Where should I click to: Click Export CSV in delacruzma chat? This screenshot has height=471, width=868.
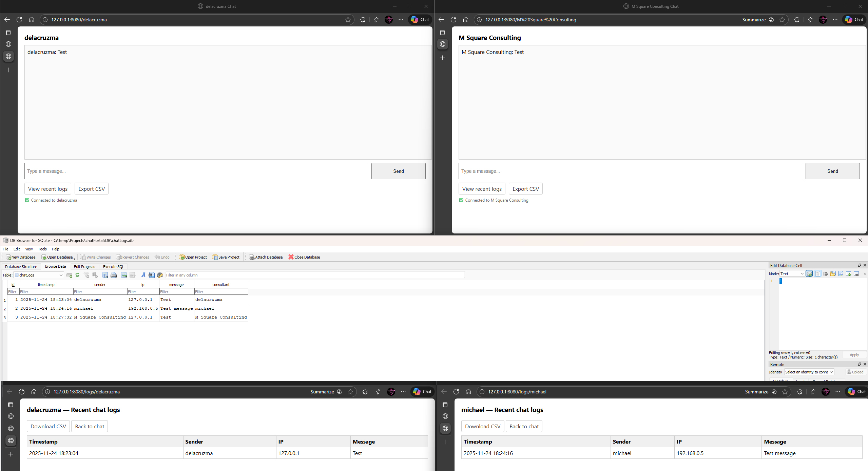[92, 189]
